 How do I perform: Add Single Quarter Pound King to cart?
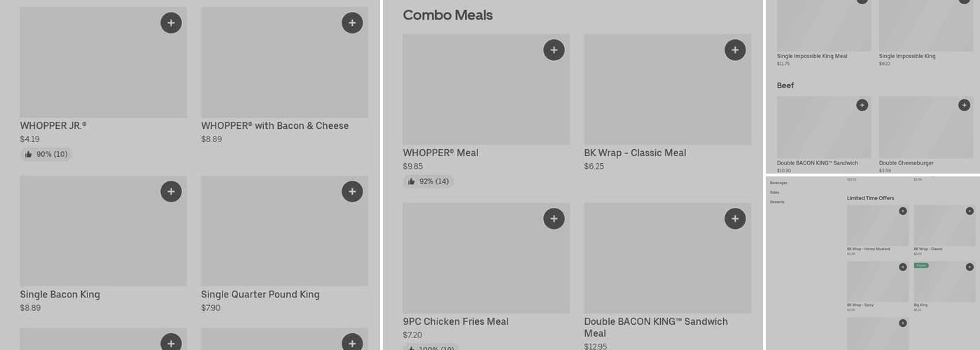tap(352, 192)
